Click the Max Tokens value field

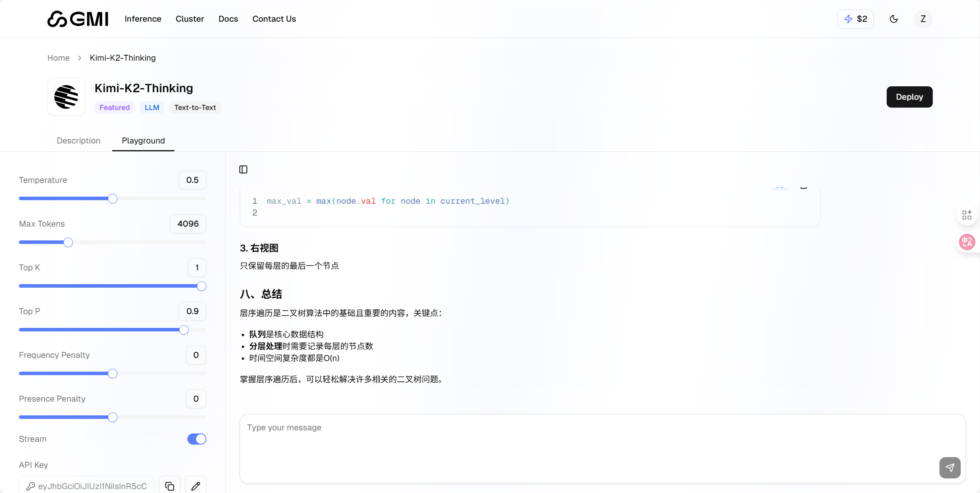click(x=188, y=224)
